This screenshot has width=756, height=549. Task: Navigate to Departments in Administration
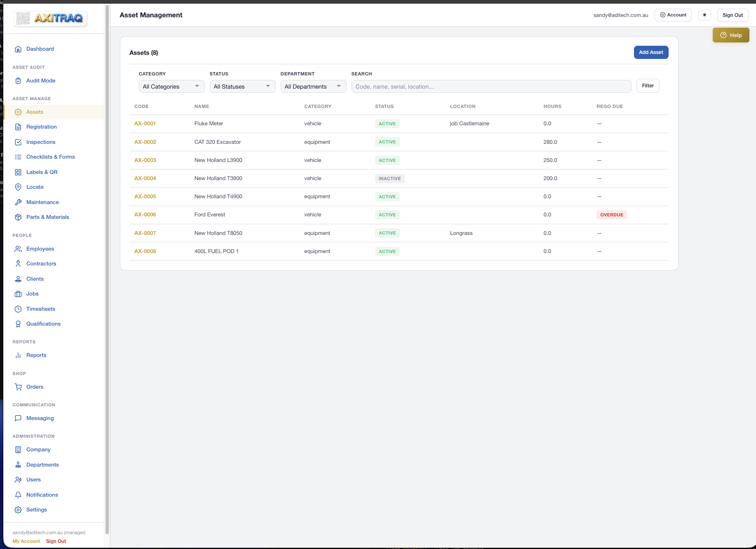pos(42,465)
